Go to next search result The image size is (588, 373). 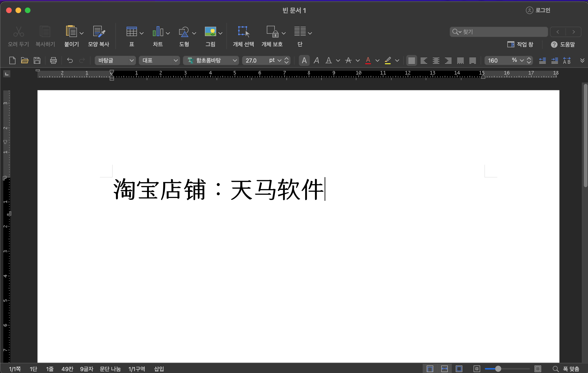point(573,32)
